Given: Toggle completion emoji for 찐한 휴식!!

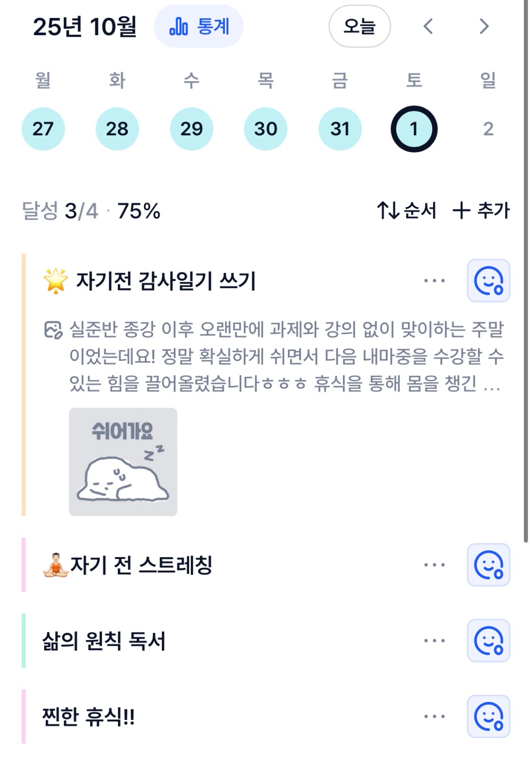Looking at the screenshot, I should (x=488, y=716).
